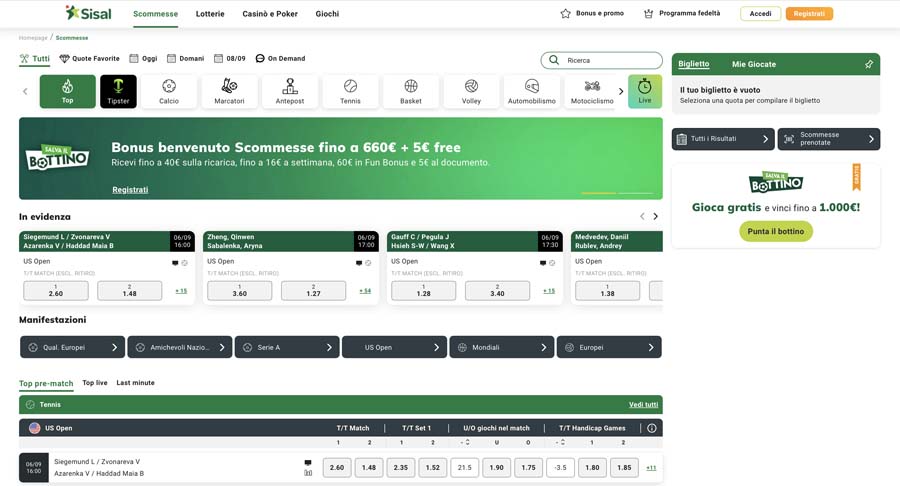The image size is (900, 486).
Task: Show previous In evidenza cards
Action: [x=642, y=216]
